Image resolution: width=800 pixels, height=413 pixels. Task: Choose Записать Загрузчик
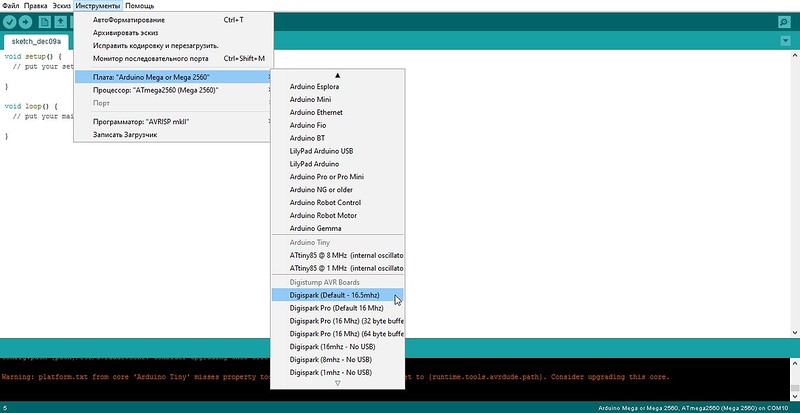[x=172, y=135]
